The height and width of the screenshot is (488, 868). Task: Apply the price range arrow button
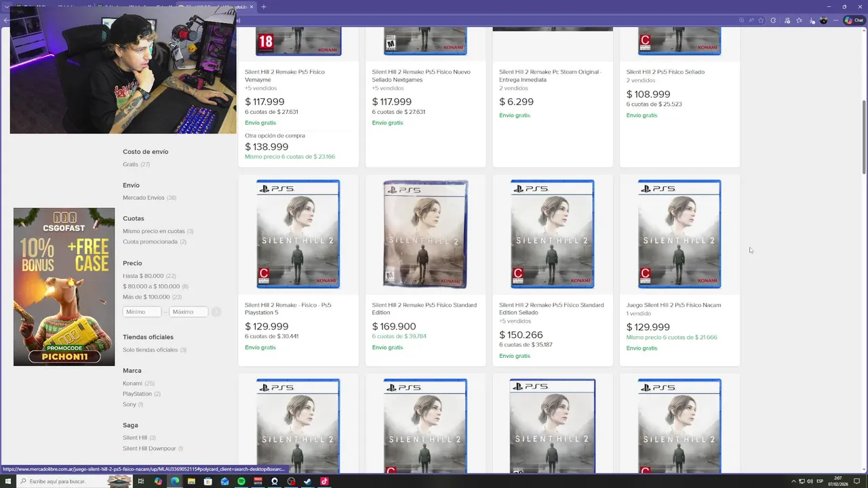tap(216, 312)
